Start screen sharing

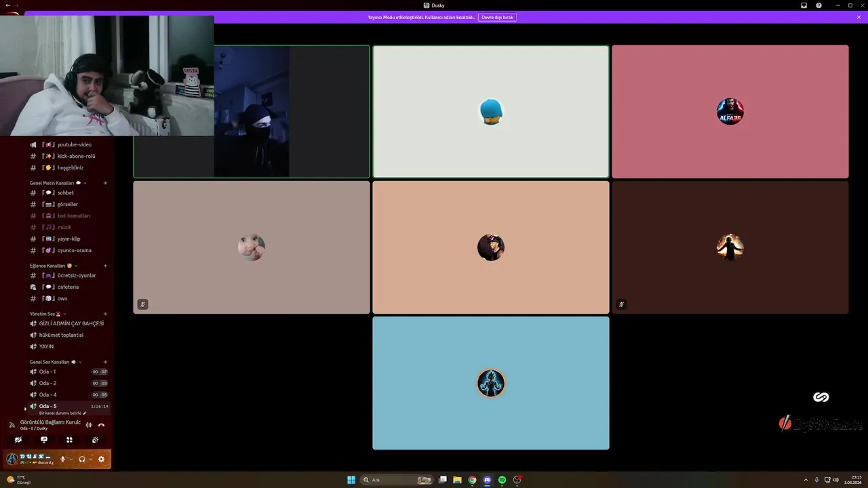click(44, 440)
